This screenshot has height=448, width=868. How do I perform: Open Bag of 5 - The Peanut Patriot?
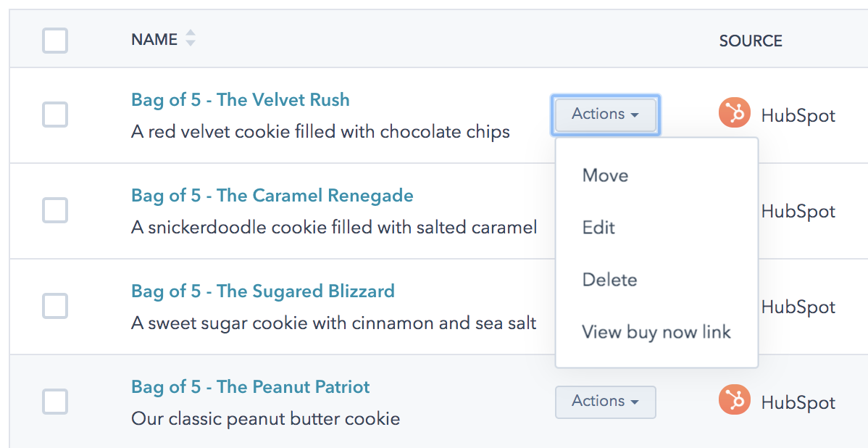click(250, 387)
